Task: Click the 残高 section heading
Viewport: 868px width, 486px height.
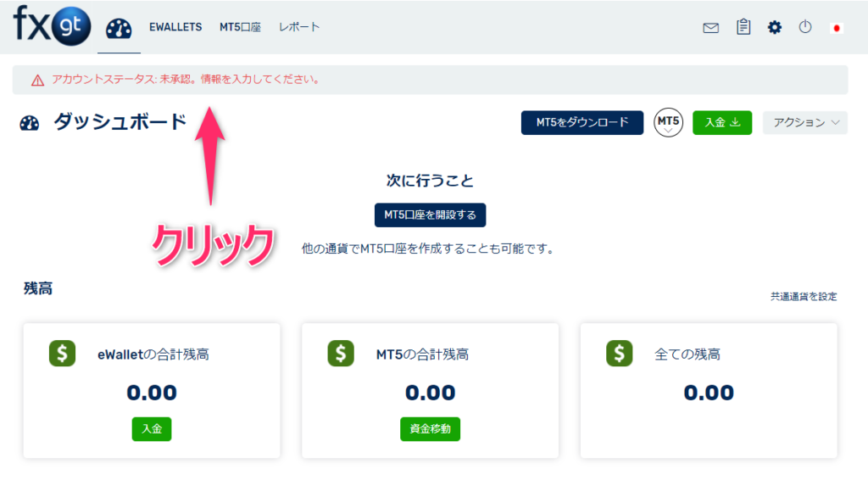Action: click(37, 288)
